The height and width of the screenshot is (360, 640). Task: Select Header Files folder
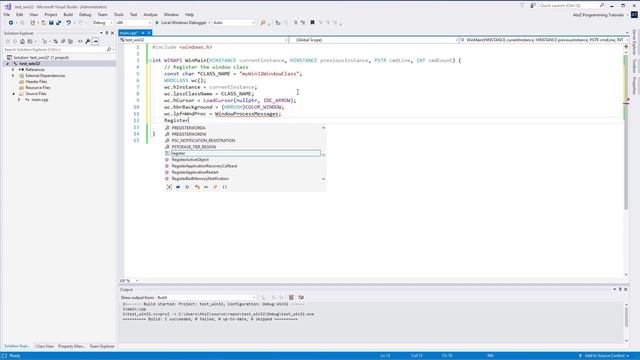pos(36,82)
